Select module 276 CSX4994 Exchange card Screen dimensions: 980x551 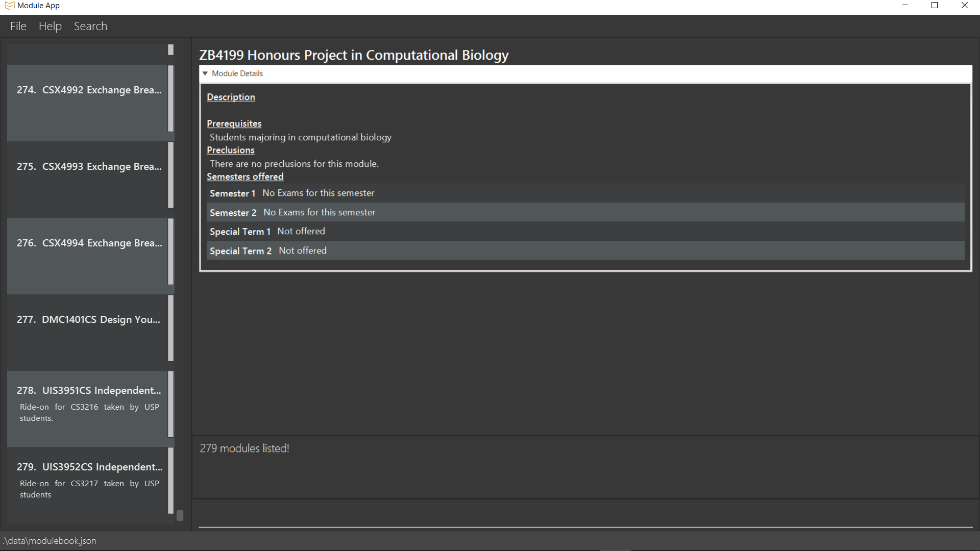(88, 255)
